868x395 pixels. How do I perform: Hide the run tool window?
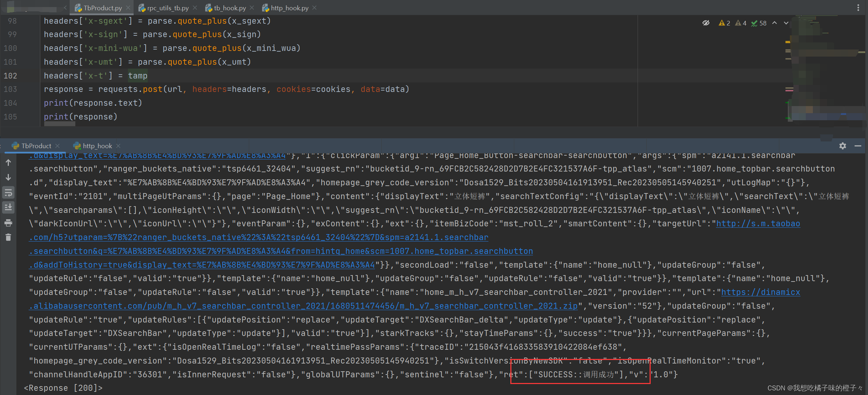[858, 146]
